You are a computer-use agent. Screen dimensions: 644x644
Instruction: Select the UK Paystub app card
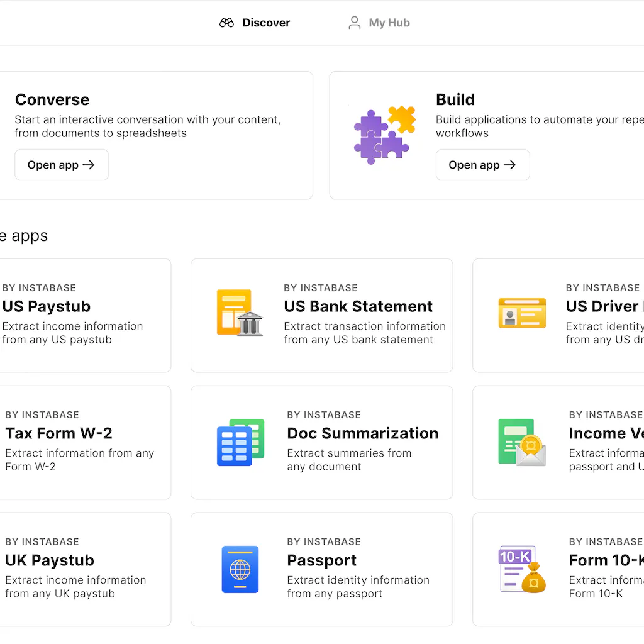[86, 569]
